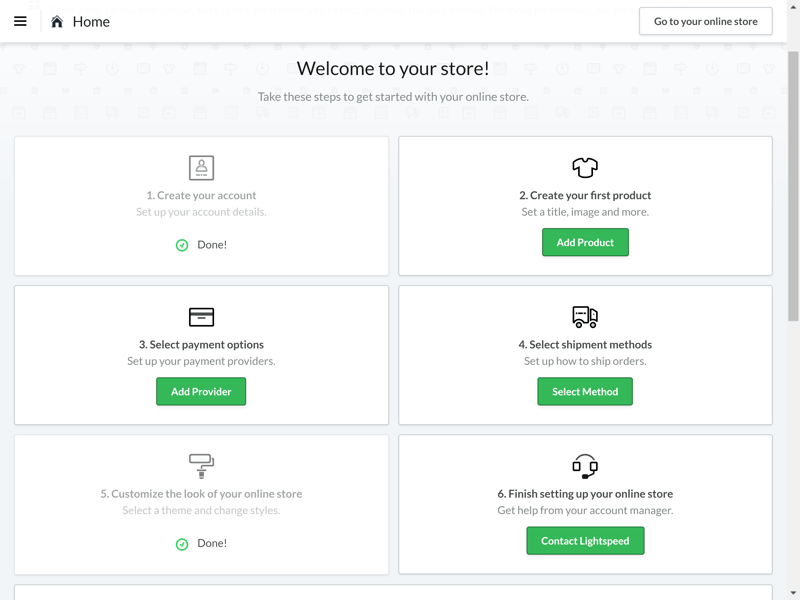Click the 'Finish setting up your online store' heading
Viewport: 800px width, 600px height.
tap(585, 494)
